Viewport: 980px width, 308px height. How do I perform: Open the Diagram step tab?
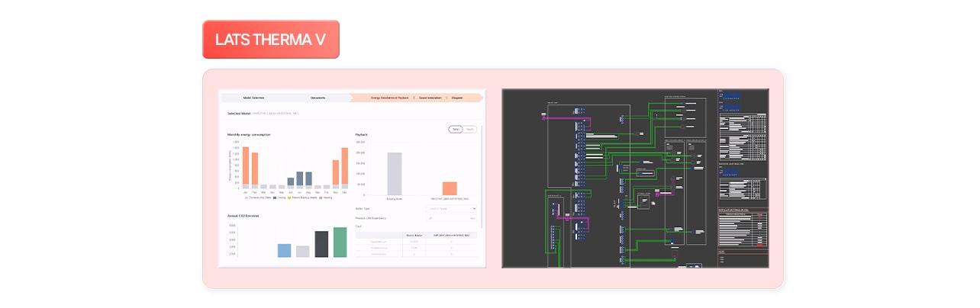tap(457, 98)
